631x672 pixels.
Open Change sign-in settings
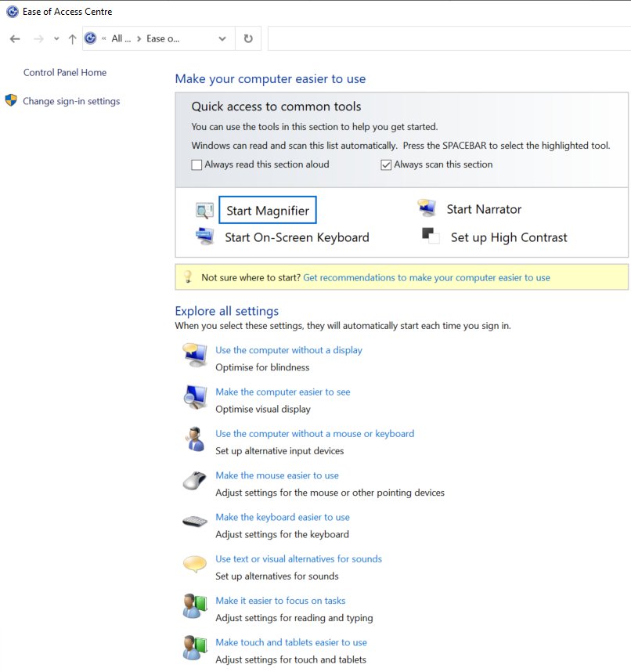click(71, 101)
